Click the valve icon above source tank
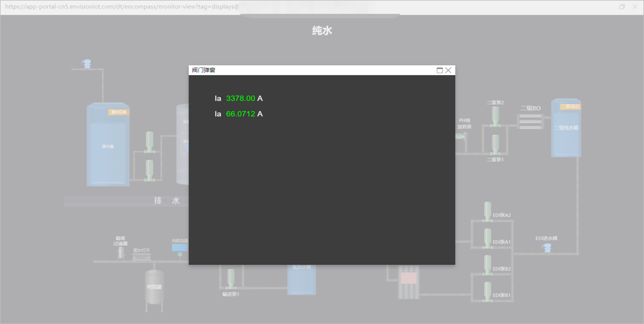 (87, 64)
